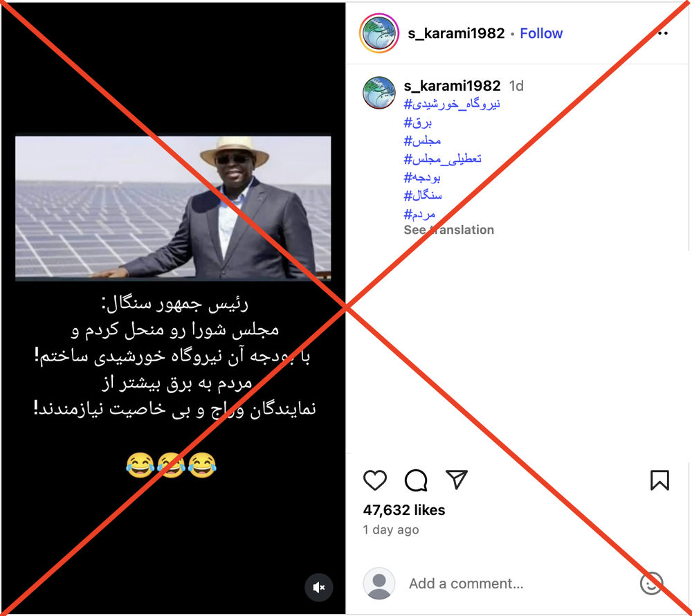Screen dimensions: 692x616
Task: Open the #بودجه hashtag
Action: (422, 177)
